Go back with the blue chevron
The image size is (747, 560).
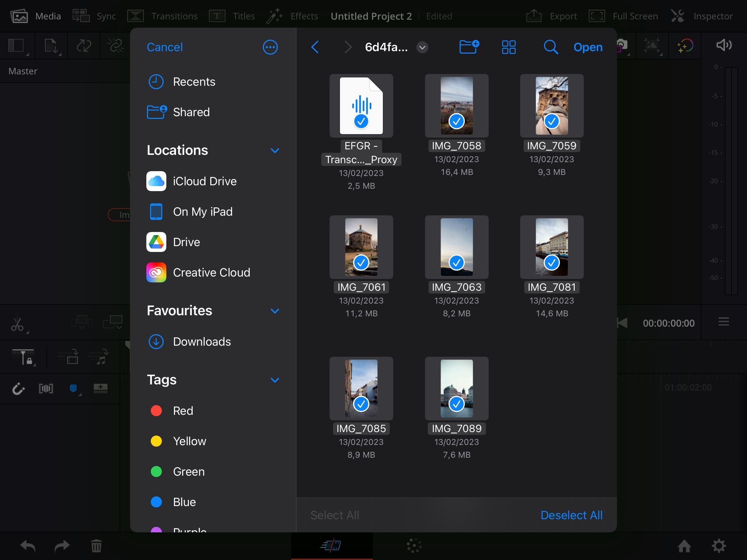click(x=315, y=47)
